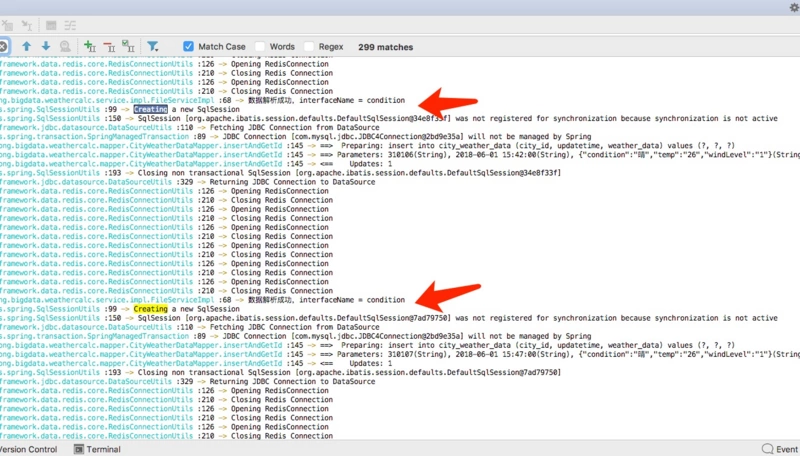800x456 pixels.
Task: Add selection for next occurrence (green plus icon)
Action: point(90,46)
